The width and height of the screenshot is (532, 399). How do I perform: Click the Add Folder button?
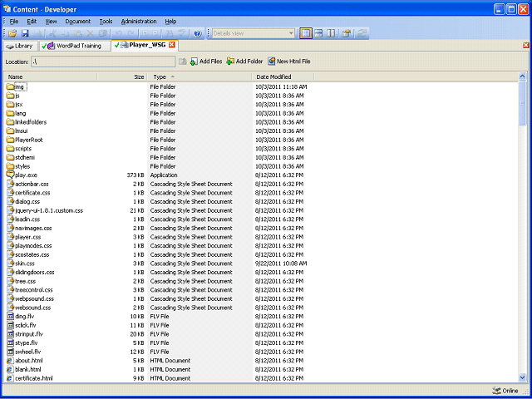point(244,62)
